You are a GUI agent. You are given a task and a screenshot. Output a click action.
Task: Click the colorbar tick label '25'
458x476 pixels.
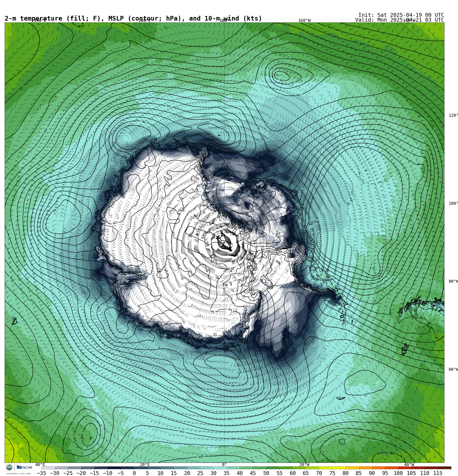click(x=200, y=473)
